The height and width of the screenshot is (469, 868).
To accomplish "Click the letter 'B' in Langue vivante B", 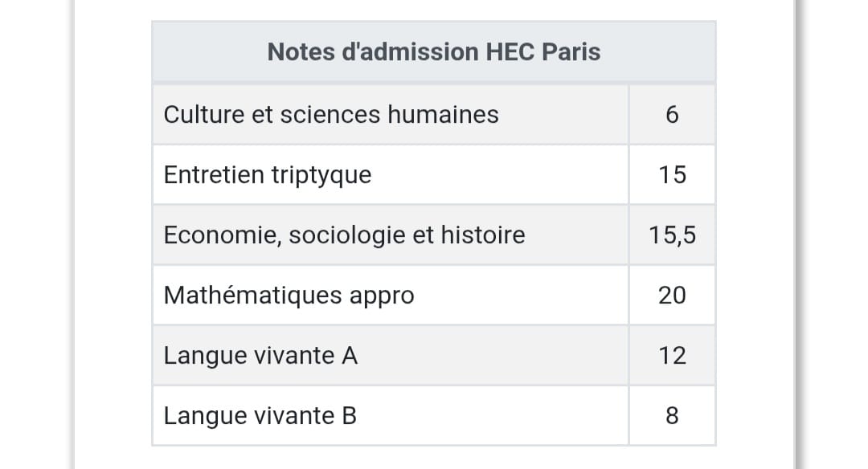I will coord(350,416).
